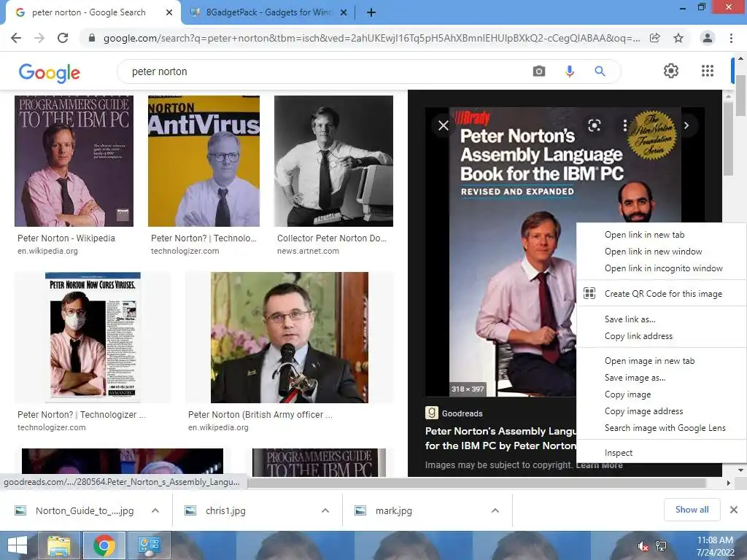Choose Open link in new tab
The width and height of the screenshot is (747, 560).
click(x=661, y=235)
